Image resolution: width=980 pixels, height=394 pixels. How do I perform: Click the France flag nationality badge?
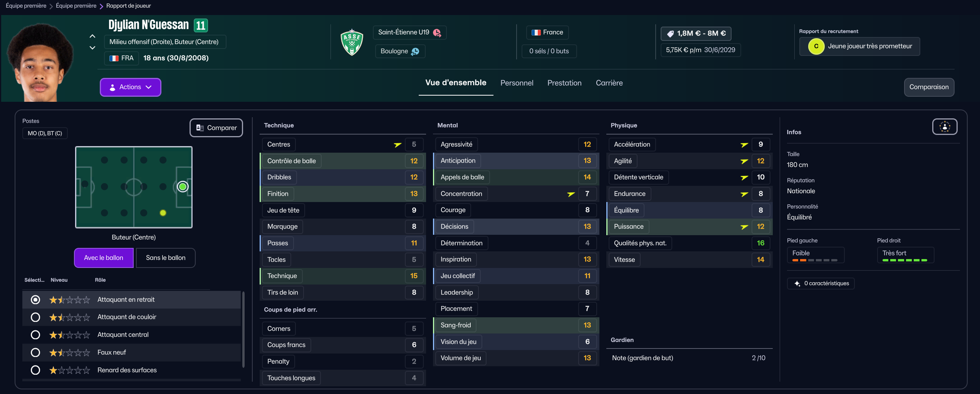[547, 32]
